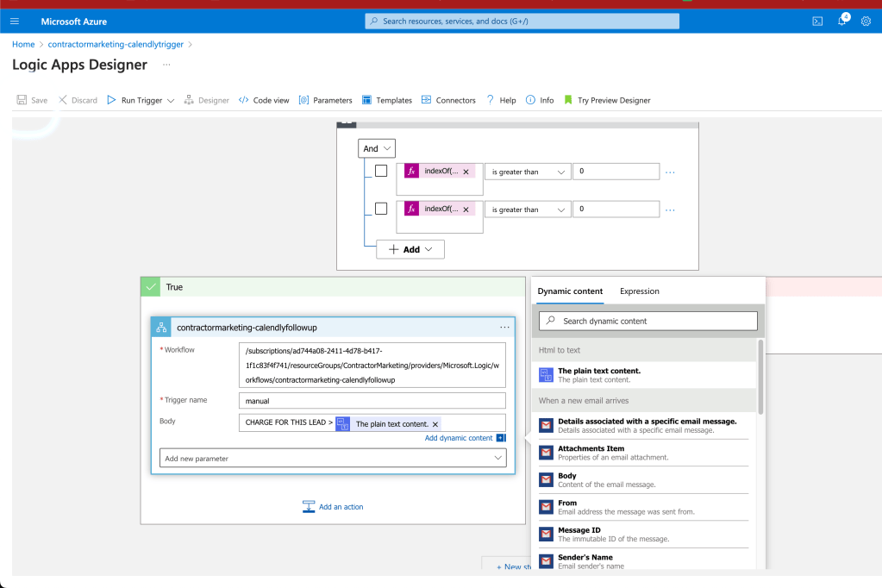Open Cloud Shell from the top bar

tap(817, 22)
